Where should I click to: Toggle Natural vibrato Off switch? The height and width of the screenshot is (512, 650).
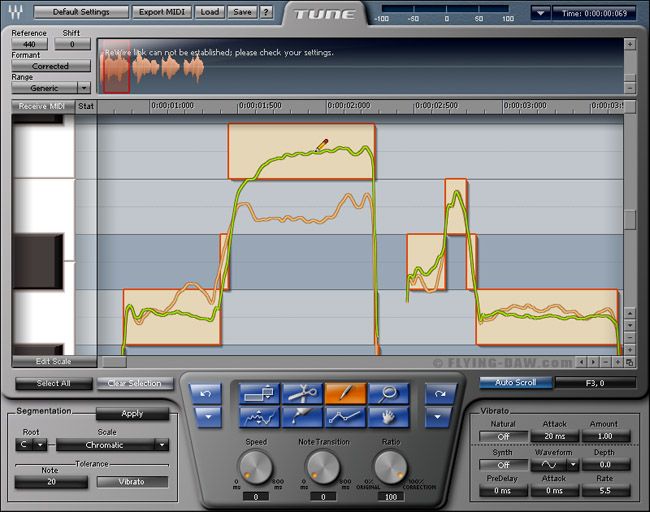click(503, 437)
